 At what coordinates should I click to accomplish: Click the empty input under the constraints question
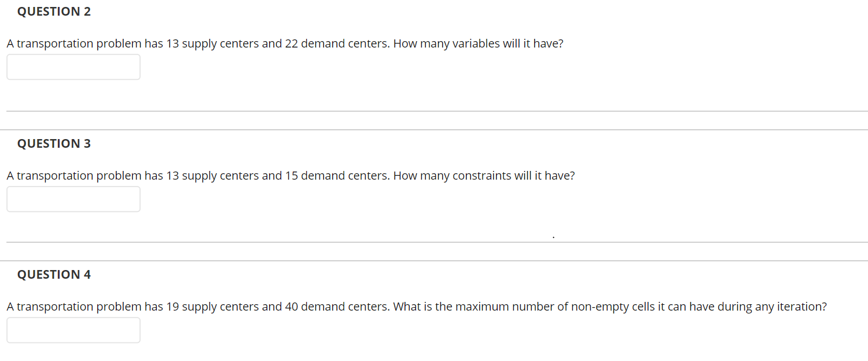click(73, 199)
